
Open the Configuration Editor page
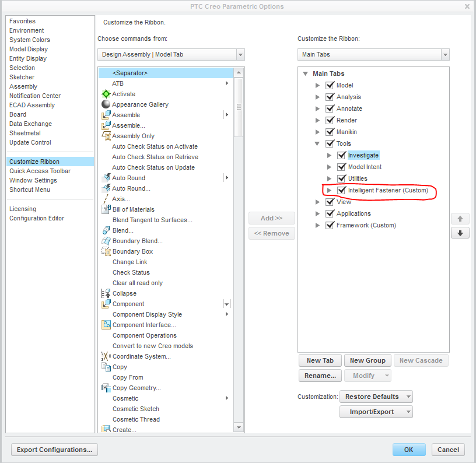(37, 218)
